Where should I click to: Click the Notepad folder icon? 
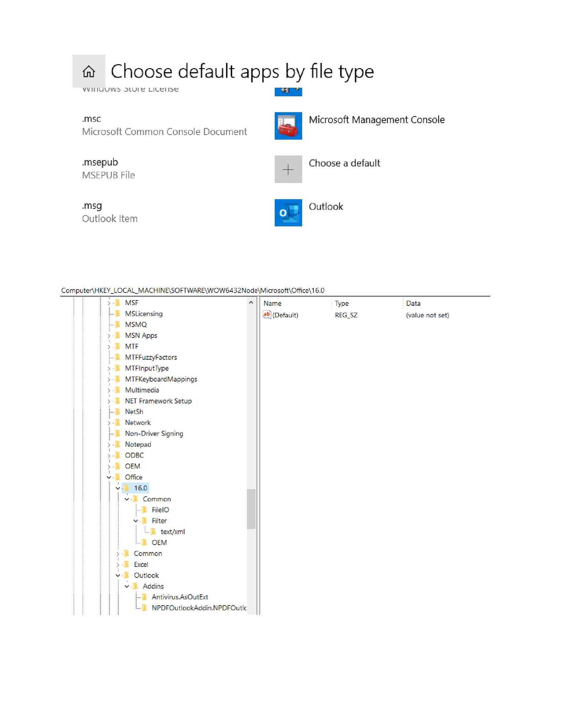118,444
